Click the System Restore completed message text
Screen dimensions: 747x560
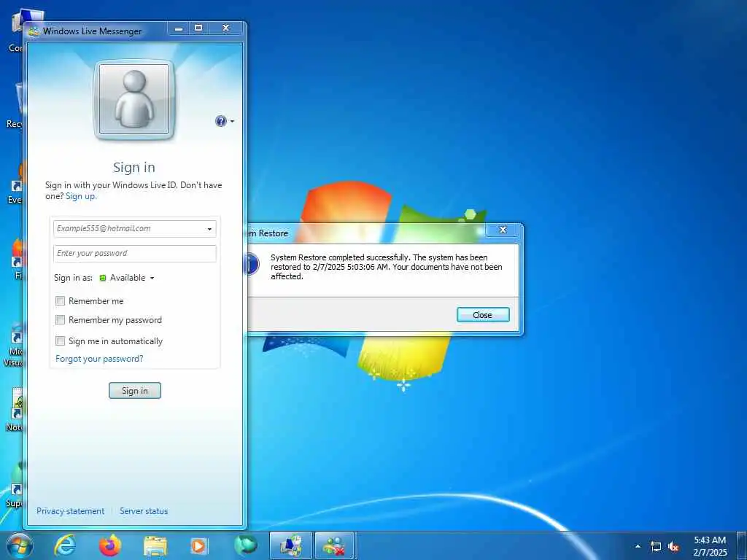387,267
